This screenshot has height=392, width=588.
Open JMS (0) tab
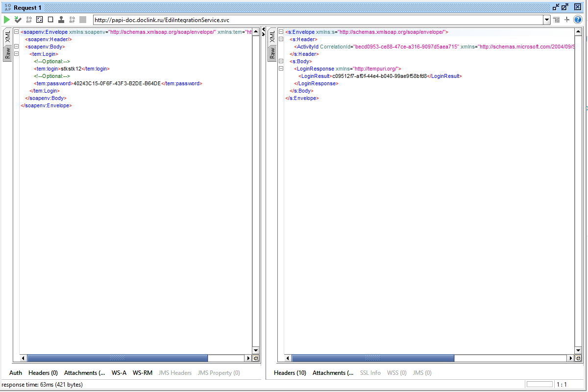[x=422, y=373]
